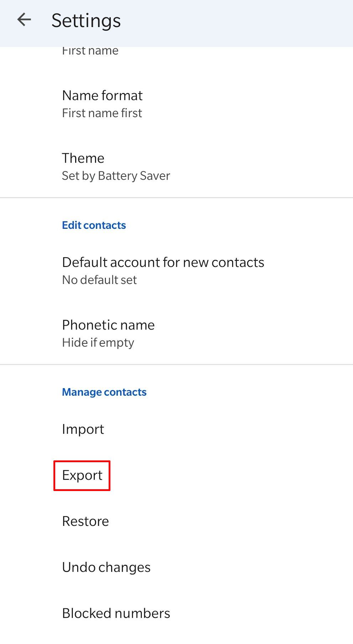Open the Phonetic name setting
The image size is (353, 644).
[x=108, y=325]
